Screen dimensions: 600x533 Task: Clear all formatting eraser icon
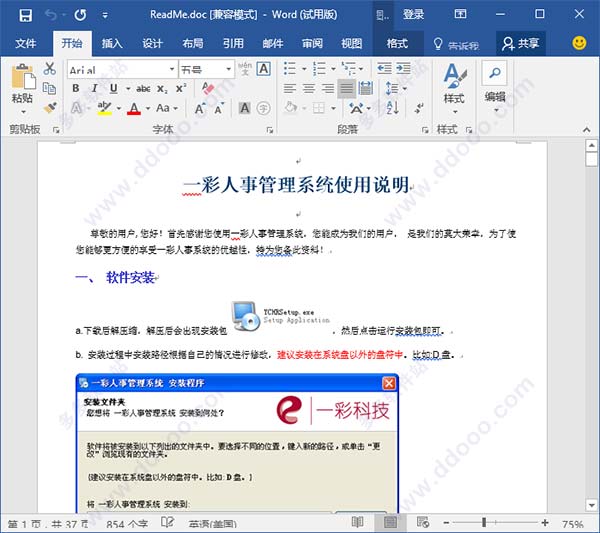pyautogui.click(x=208, y=88)
